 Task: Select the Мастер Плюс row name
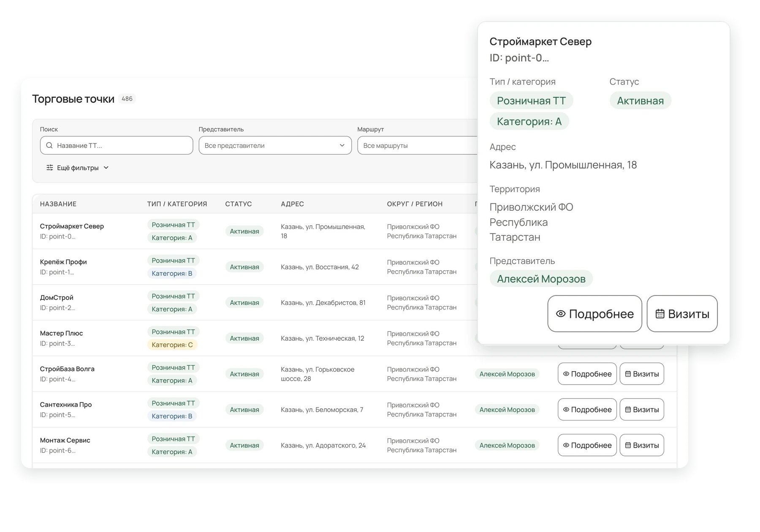click(61, 333)
